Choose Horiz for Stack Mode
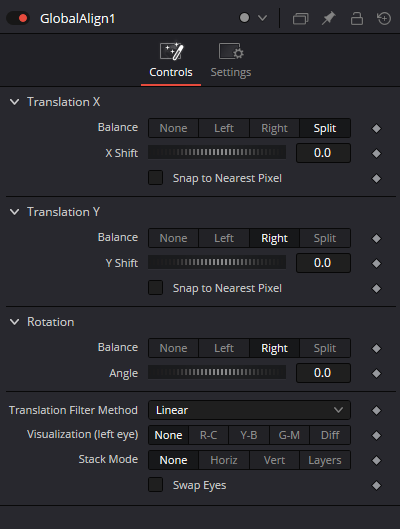The image size is (400, 529). point(224,460)
